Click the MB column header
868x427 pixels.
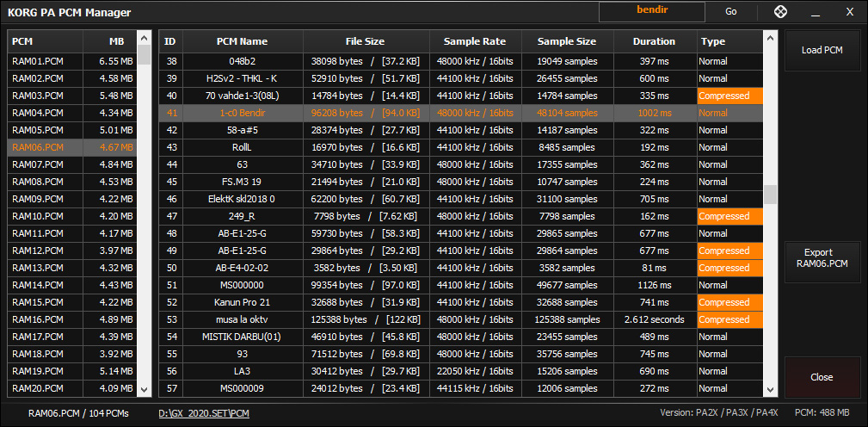pos(109,41)
